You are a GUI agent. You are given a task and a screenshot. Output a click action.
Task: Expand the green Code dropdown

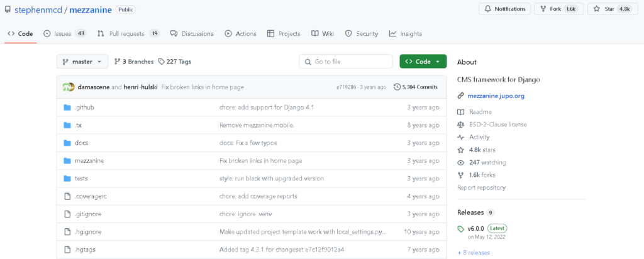(x=423, y=62)
